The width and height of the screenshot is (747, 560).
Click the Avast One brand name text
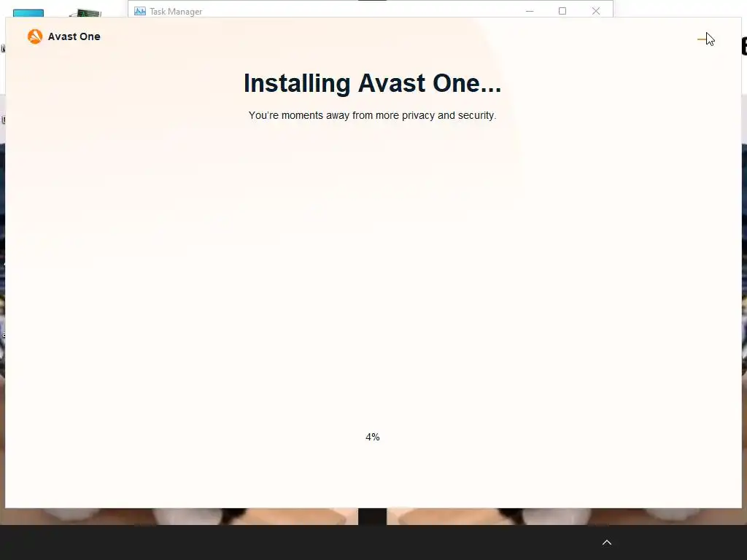74,36
